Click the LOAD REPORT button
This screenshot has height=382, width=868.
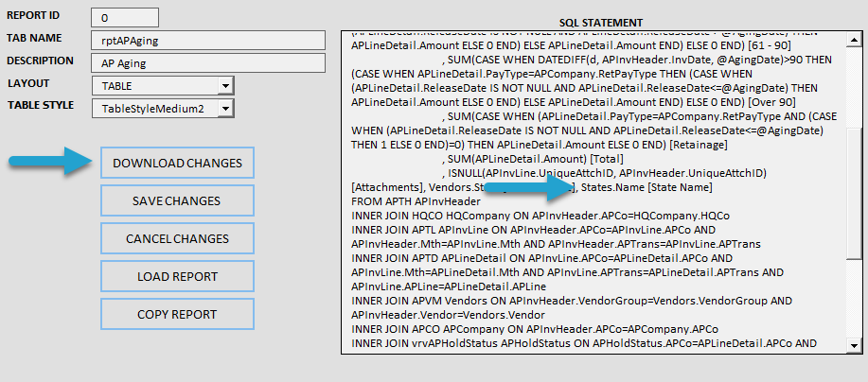pos(177,276)
